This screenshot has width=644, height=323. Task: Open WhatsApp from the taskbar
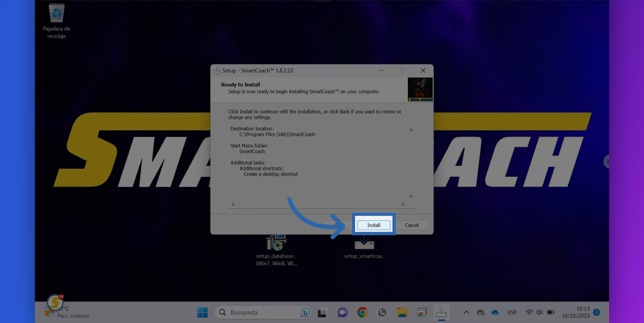[x=382, y=312]
